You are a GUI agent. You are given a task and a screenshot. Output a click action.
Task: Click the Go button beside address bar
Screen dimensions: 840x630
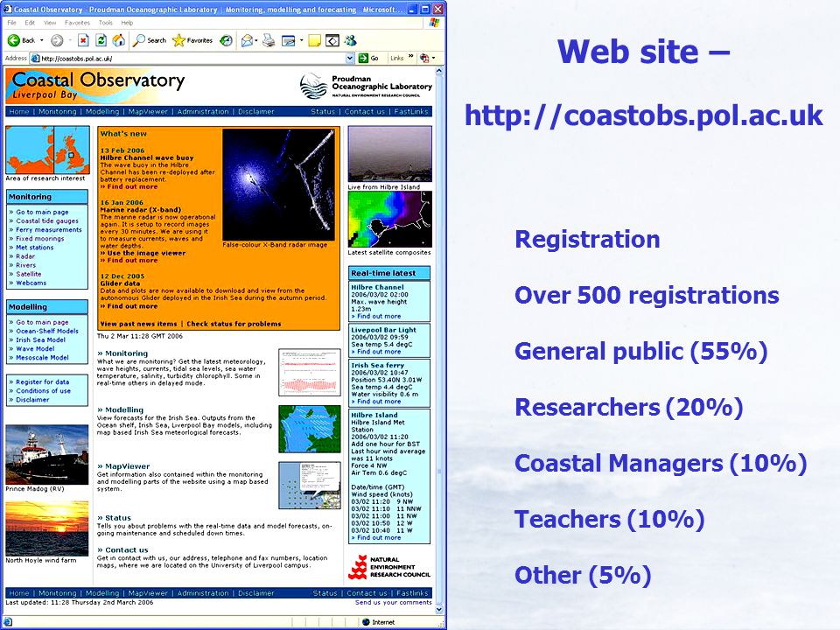(368, 58)
